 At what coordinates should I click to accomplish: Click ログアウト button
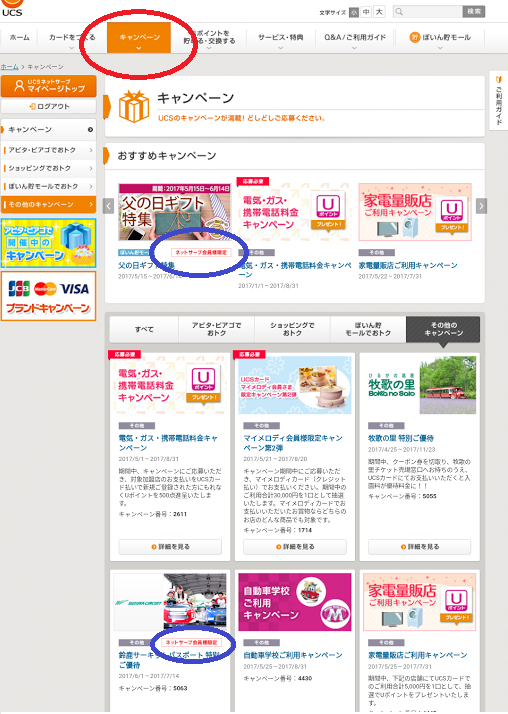pos(49,107)
